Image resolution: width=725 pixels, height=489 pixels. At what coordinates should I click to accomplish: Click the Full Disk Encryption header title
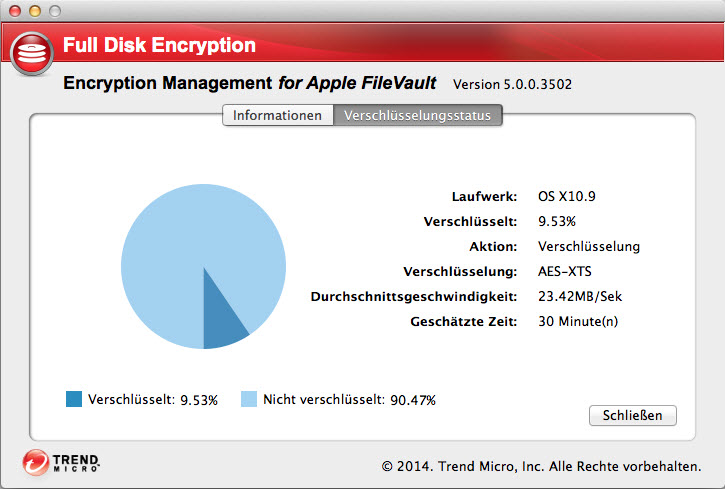pyautogui.click(x=159, y=45)
